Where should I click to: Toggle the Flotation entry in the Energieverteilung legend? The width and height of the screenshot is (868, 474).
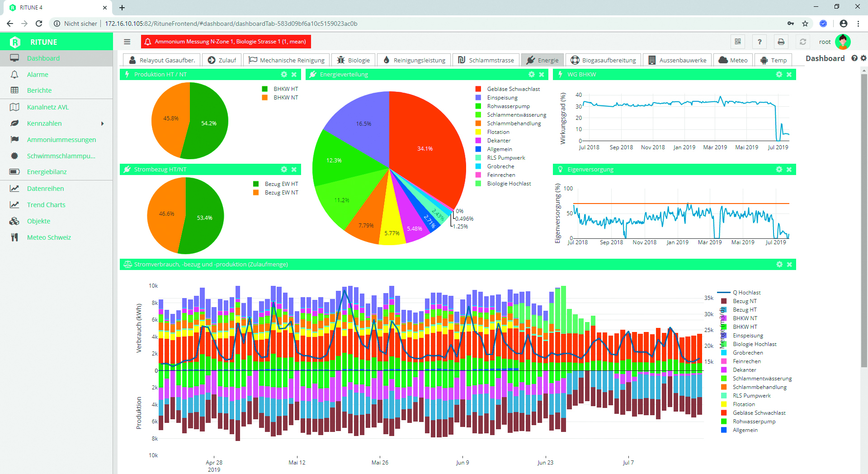[498, 132]
